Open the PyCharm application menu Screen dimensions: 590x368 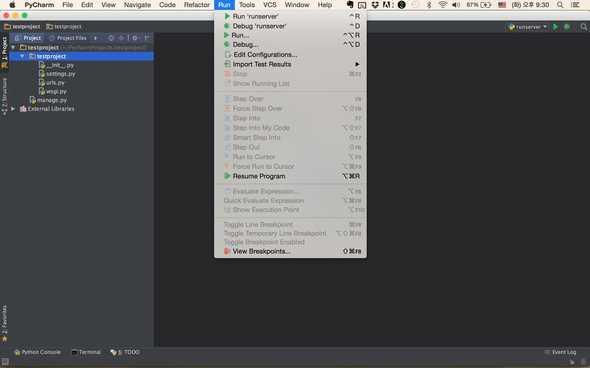pyautogui.click(x=39, y=5)
